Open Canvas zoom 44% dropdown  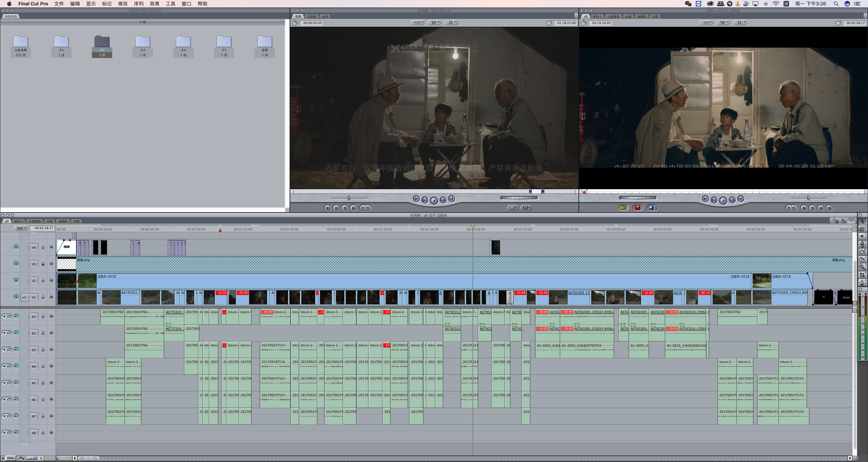point(706,23)
